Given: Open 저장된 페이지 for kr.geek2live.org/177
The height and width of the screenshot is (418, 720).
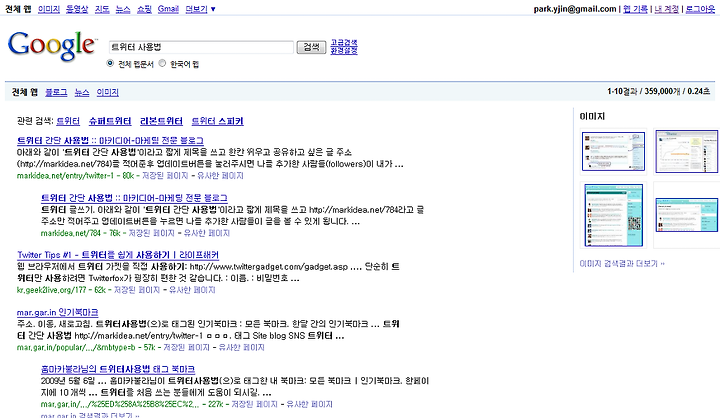Looking at the screenshot, I should click(137, 290).
